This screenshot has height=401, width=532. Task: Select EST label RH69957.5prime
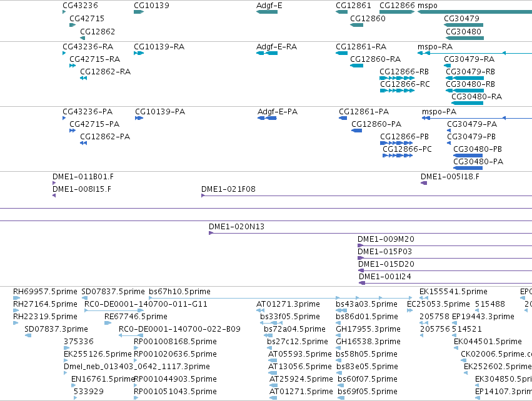click(x=45, y=292)
